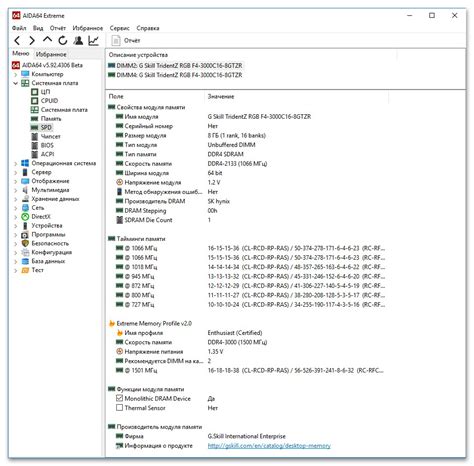Select the Память tree item
Screen dimensions: 474x466
click(x=46, y=119)
